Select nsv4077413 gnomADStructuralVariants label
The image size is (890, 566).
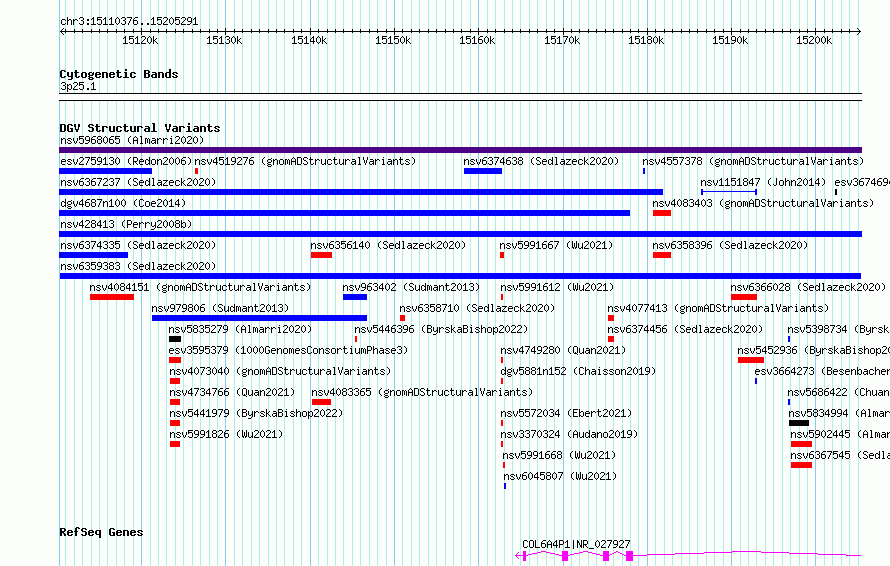coord(718,308)
